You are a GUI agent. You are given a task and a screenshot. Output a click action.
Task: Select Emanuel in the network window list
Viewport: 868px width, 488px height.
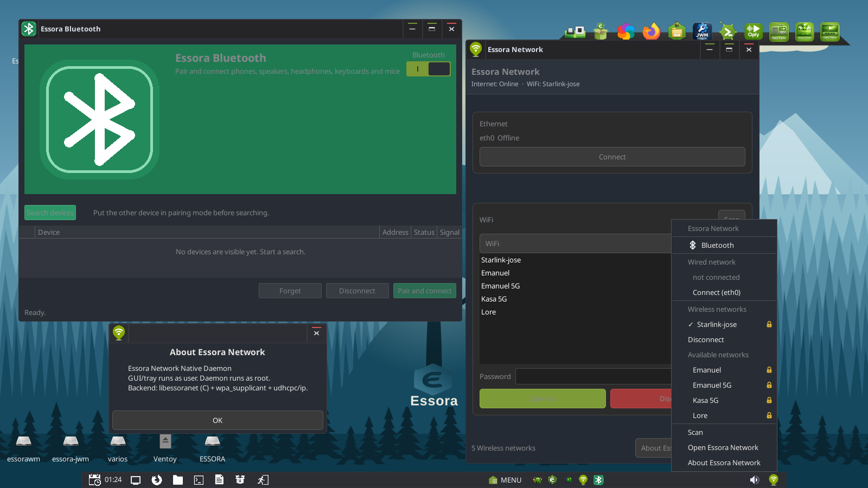[575, 273]
